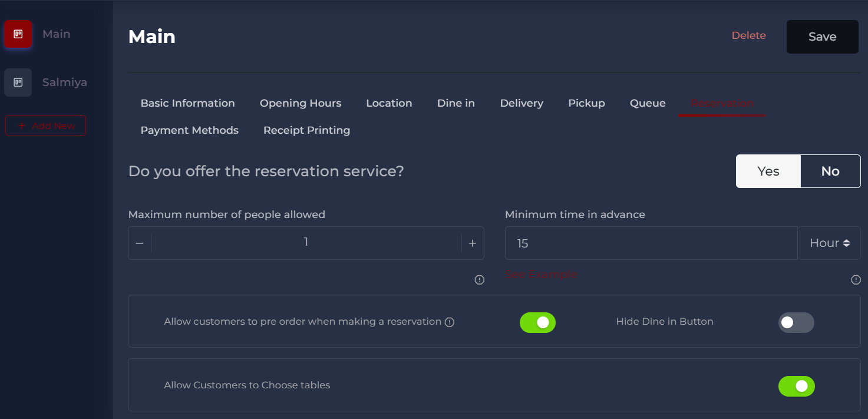Click the alert icon under maximum people field

tap(479, 279)
